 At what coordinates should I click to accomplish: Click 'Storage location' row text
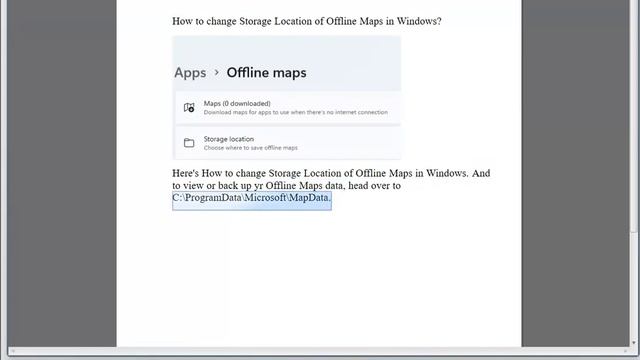click(x=229, y=139)
